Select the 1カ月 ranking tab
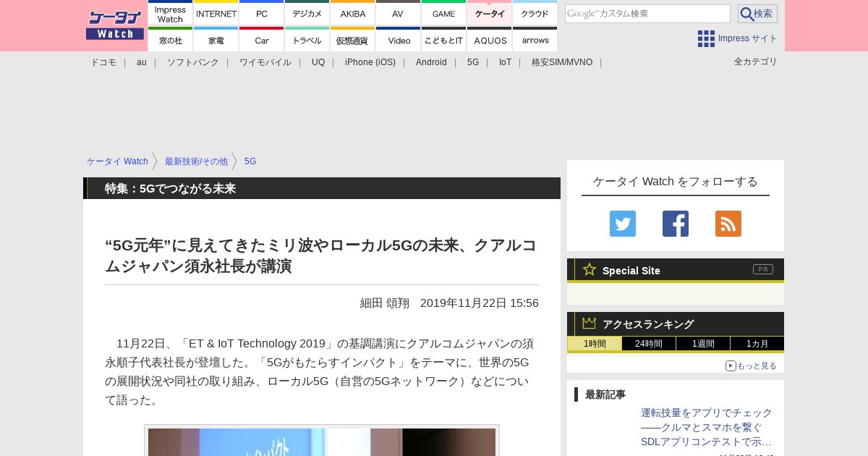 tap(757, 344)
